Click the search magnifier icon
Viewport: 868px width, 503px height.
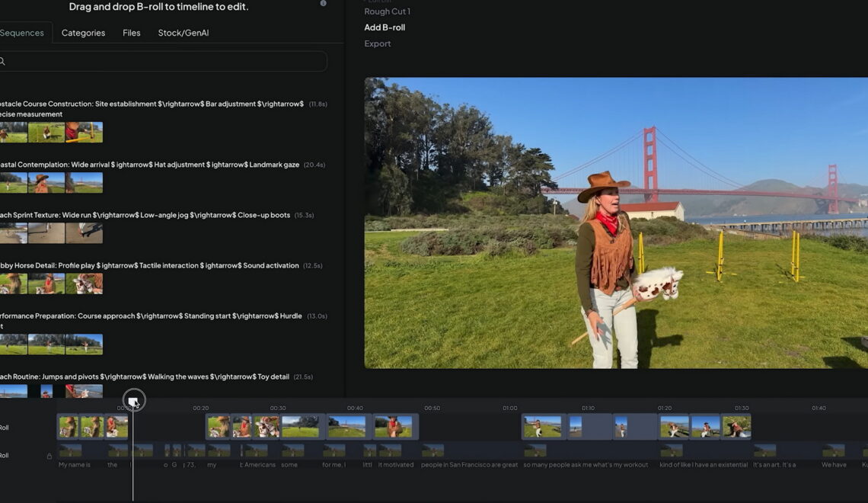[3, 62]
